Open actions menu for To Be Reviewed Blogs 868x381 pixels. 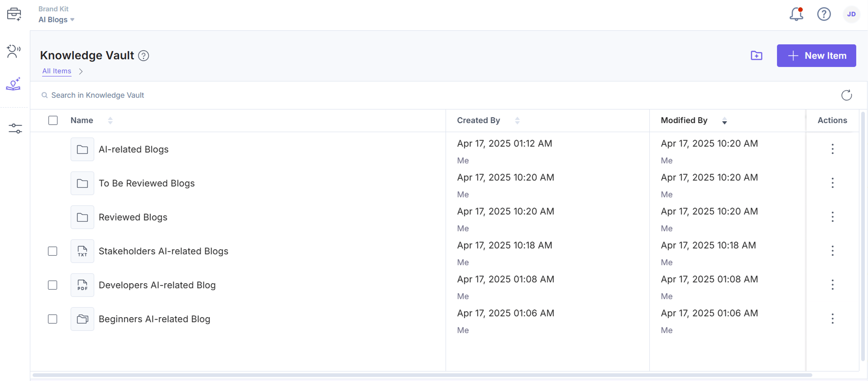[x=832, y=183]
